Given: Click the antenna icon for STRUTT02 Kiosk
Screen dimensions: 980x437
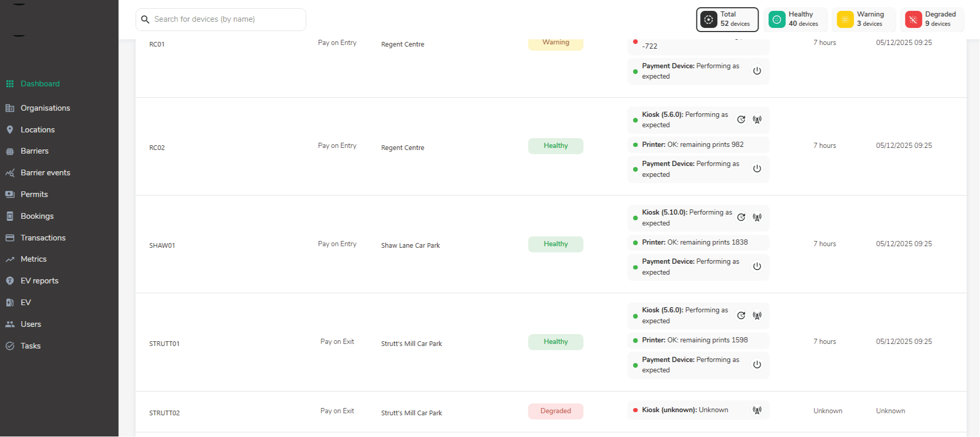Looking at the screenshot, I should tap(757, 410).
